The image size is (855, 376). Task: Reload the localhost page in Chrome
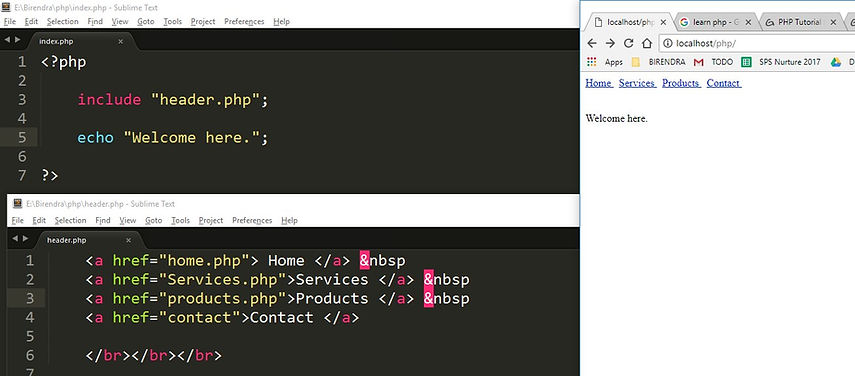[628, 44]
